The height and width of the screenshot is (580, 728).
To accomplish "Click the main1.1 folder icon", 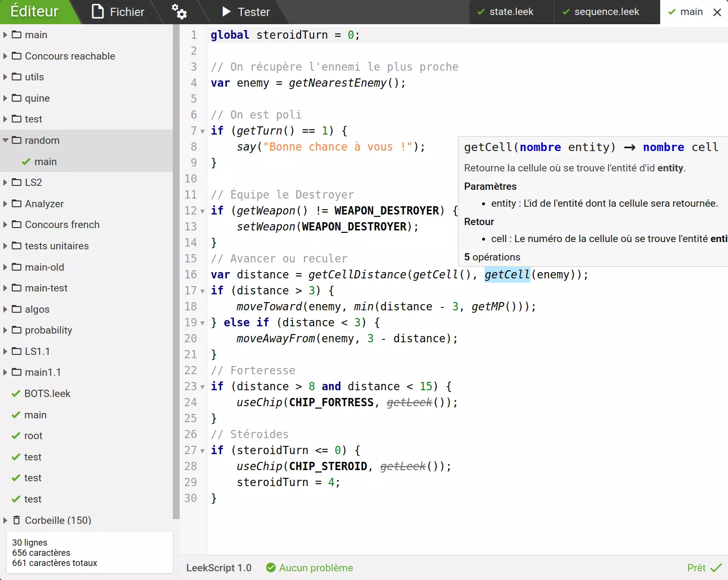I will (17, 372).
